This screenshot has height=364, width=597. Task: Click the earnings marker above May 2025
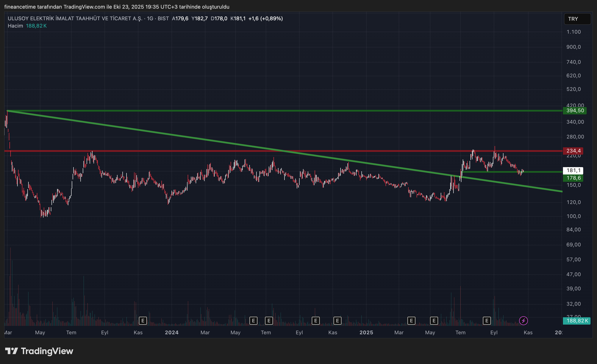coord(434,321)
